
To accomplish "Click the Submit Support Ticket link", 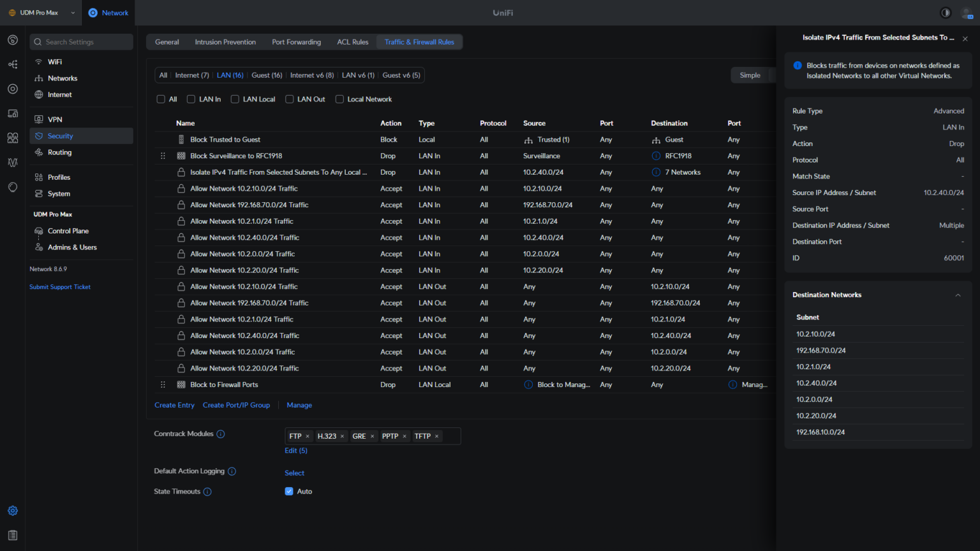I will click(x=59, y=286).
